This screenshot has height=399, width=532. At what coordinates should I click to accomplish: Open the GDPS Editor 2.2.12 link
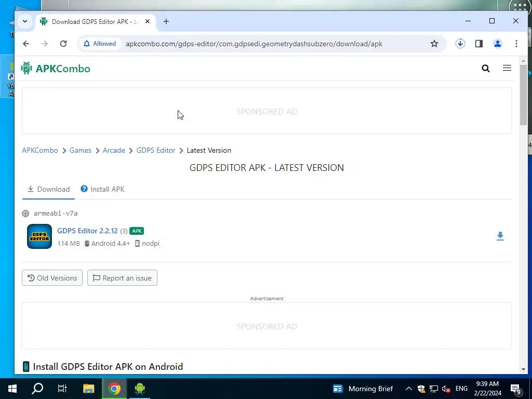pyautogui.click(x=87, y=231)
